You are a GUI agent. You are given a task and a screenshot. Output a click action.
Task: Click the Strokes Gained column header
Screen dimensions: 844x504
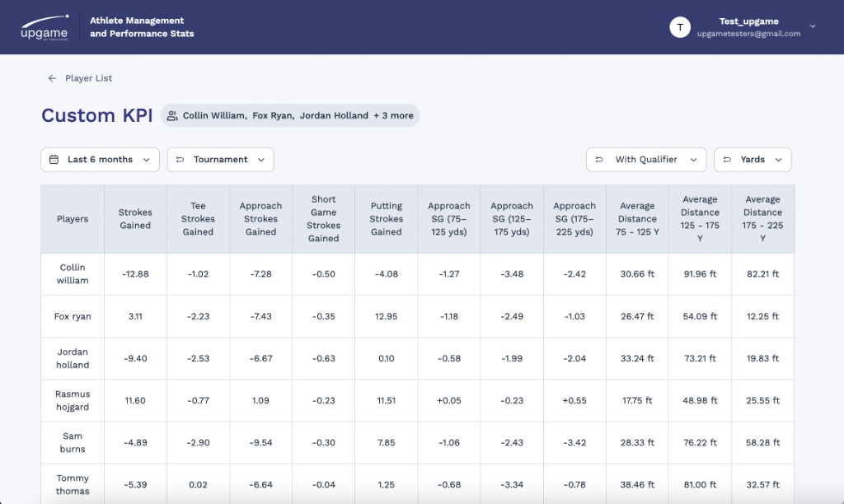[135, 219]
